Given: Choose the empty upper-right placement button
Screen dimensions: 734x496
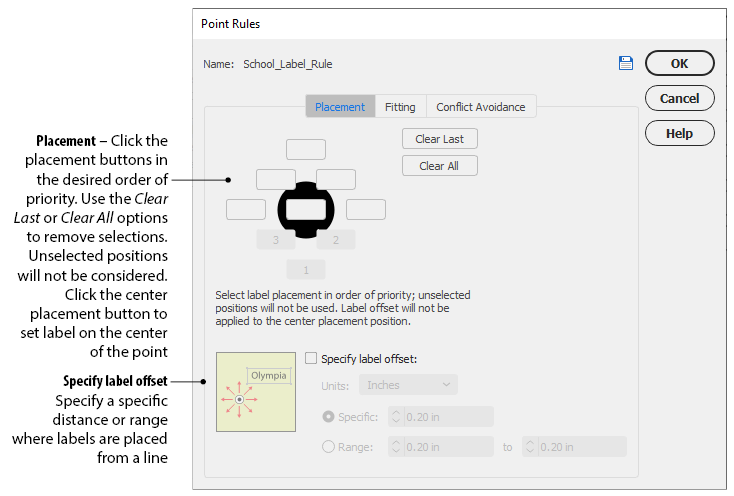Looking at the screenshot, I should point(336,180).
